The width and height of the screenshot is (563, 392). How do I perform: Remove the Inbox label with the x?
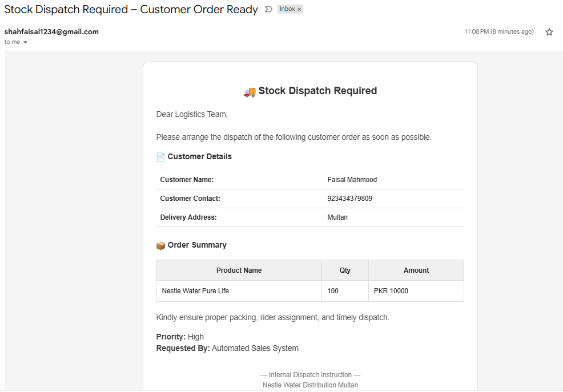point(299,10)
